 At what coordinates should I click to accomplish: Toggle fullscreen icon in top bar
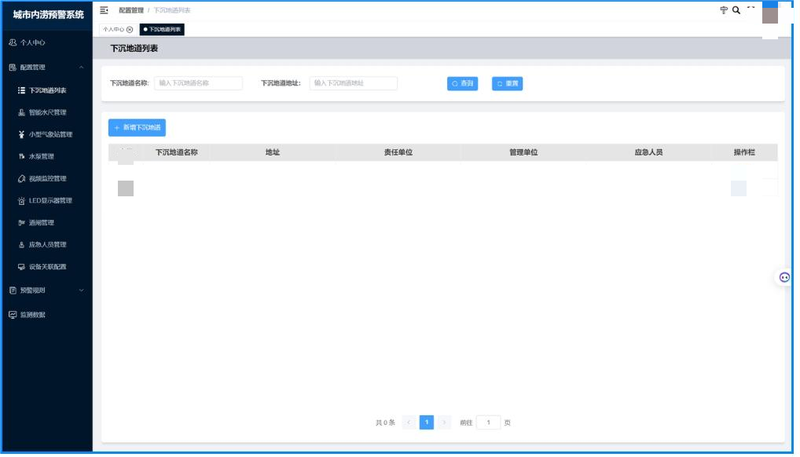(751, 9)
